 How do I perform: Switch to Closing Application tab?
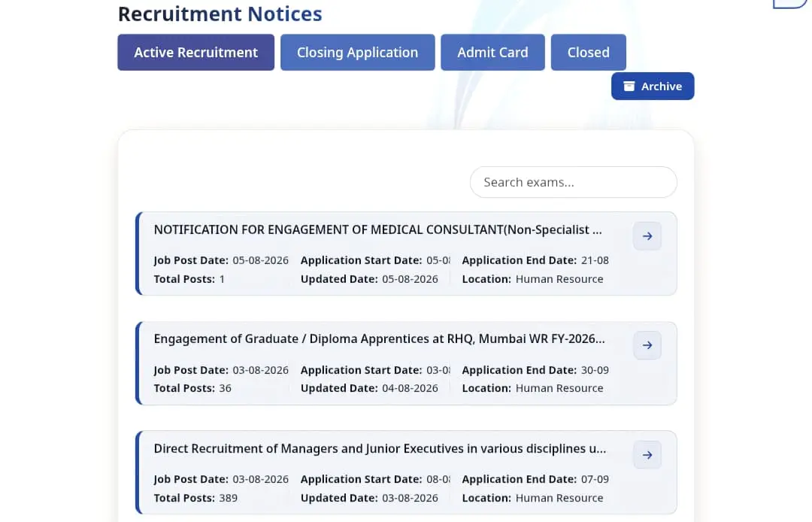[x=357, y=53]
